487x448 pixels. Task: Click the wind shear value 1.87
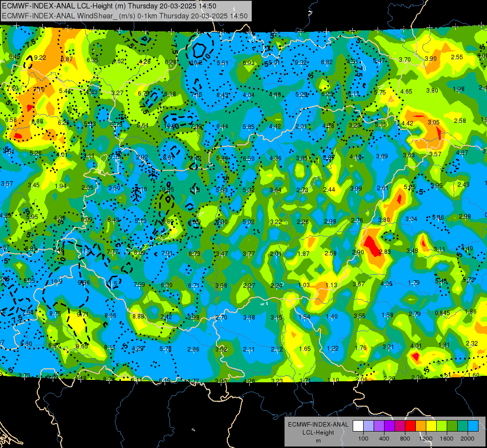303,254
